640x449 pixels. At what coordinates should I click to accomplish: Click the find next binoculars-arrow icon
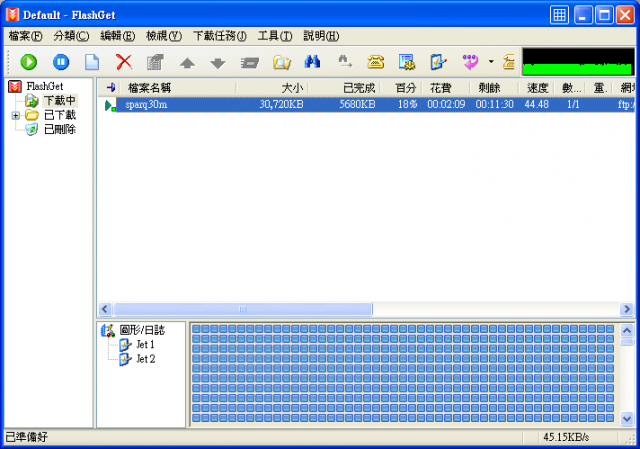tap(345, 62)
